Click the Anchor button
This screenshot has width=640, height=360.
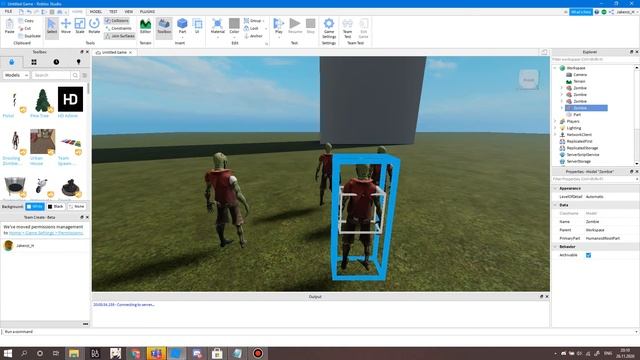(253, 36)
